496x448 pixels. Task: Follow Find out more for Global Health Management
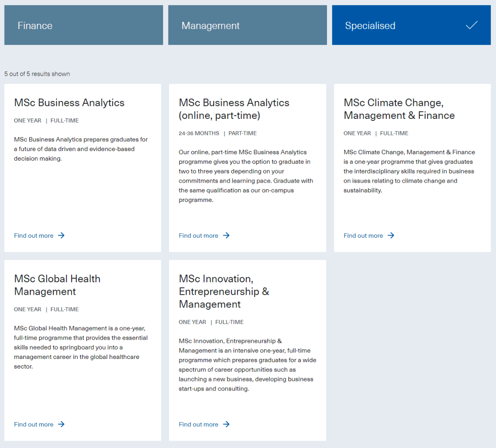point(34,424)
